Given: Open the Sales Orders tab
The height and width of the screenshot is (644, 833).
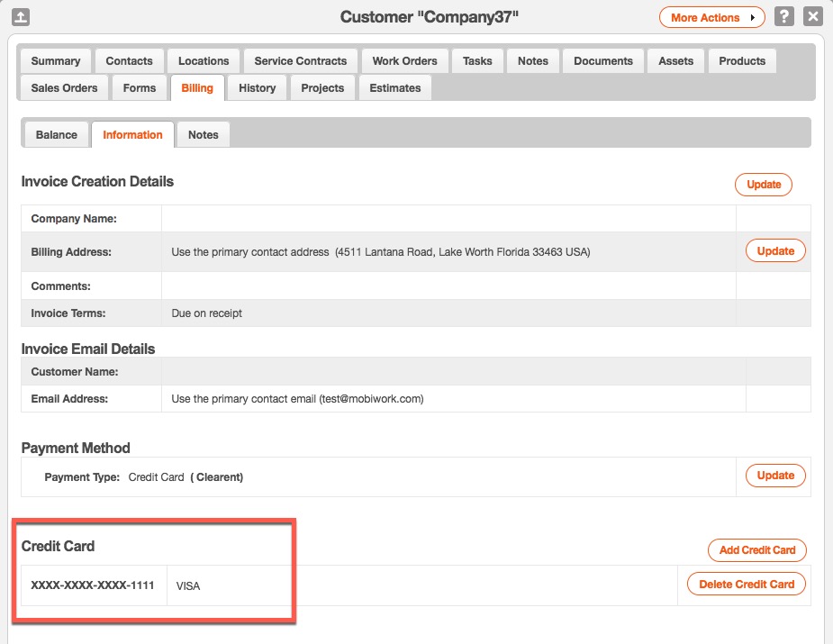Looking at the screenshot, I should pos(64,88).
